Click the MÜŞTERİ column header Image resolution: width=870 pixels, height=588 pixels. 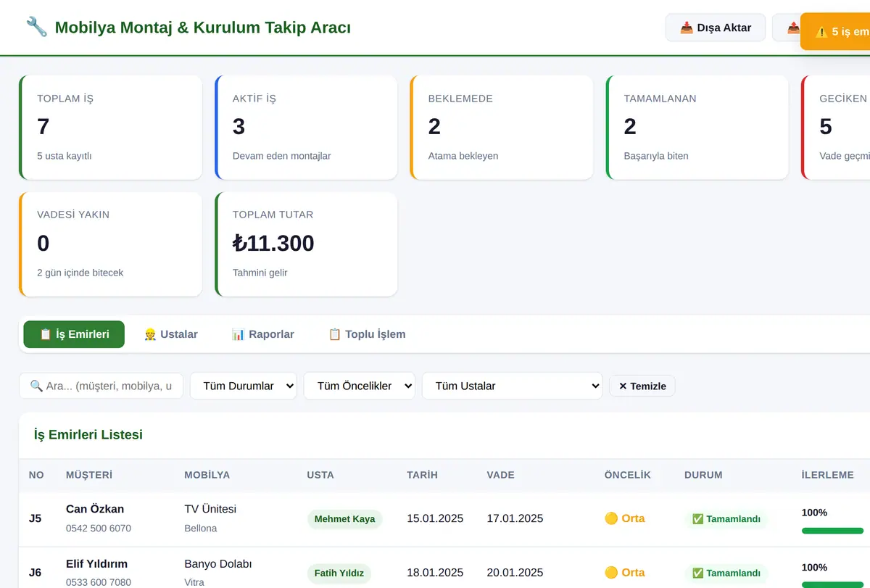(89, 476)
